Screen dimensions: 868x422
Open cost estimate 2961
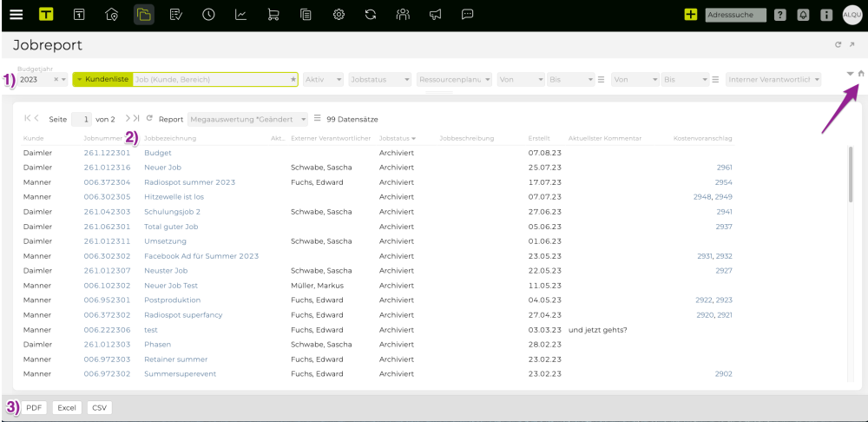(x=724, y=168)
